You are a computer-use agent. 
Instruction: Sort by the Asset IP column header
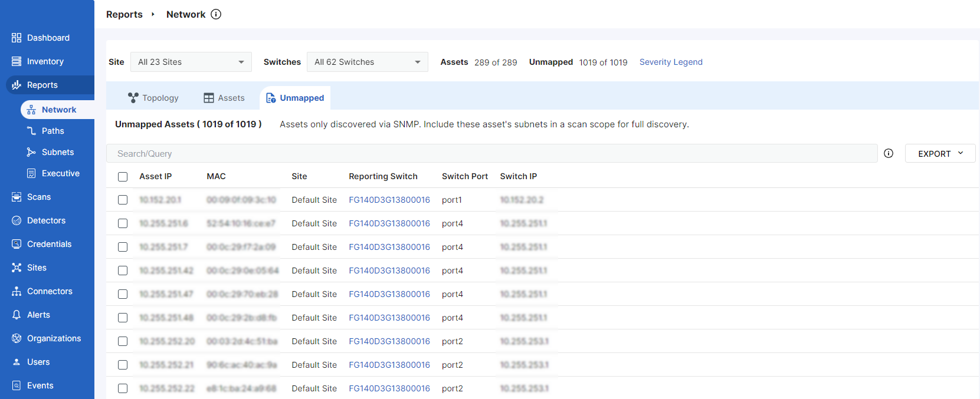156,176
